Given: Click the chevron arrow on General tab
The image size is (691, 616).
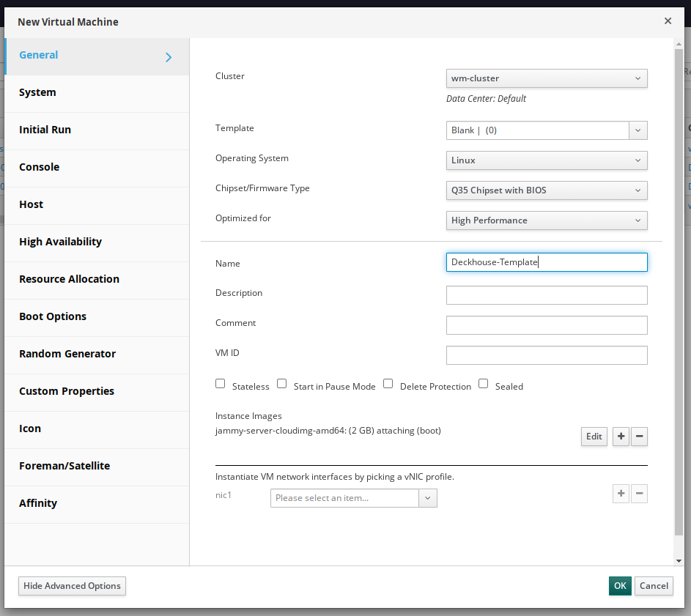Looking at the screenshot, I should [x=169, y=57].
